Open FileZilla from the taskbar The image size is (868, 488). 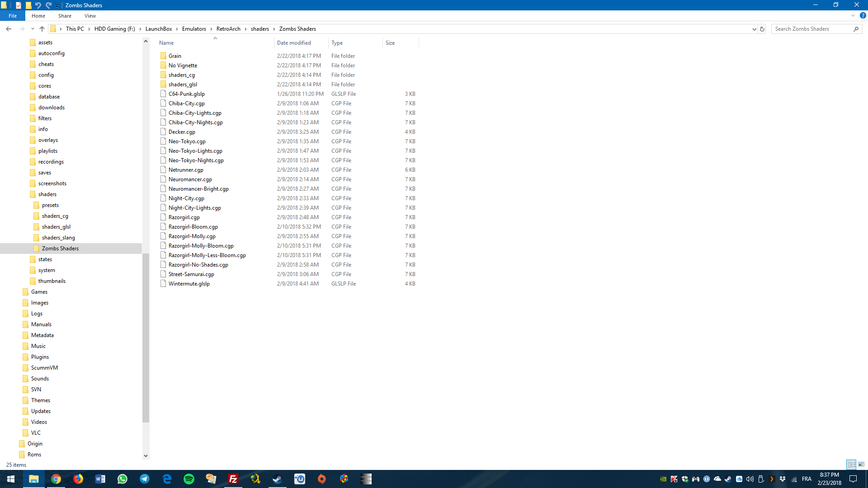pyautogui.click(x=233, y=479)
